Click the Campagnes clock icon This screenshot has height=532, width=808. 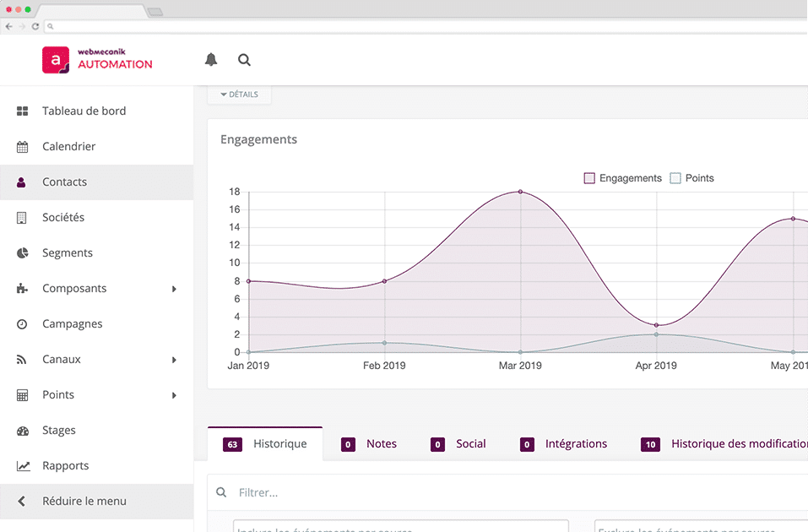[x=23, y=324]
